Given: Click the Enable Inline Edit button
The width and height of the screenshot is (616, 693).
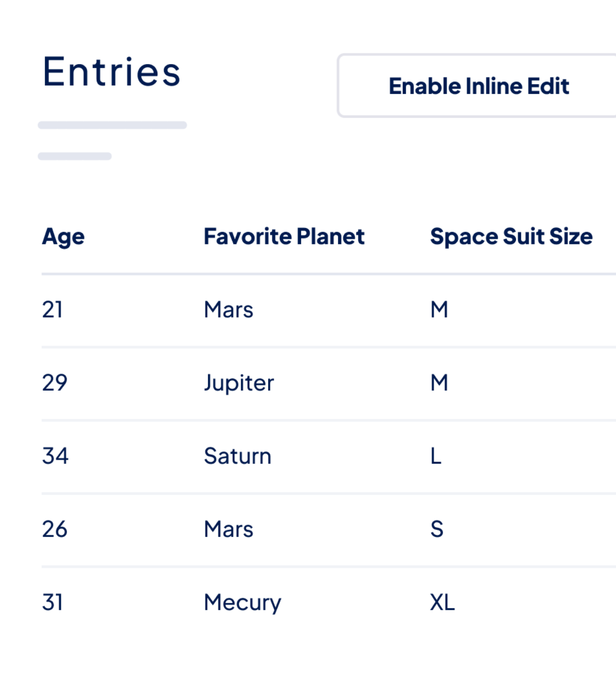Looking at the screenshot, I should coord(478,86).
